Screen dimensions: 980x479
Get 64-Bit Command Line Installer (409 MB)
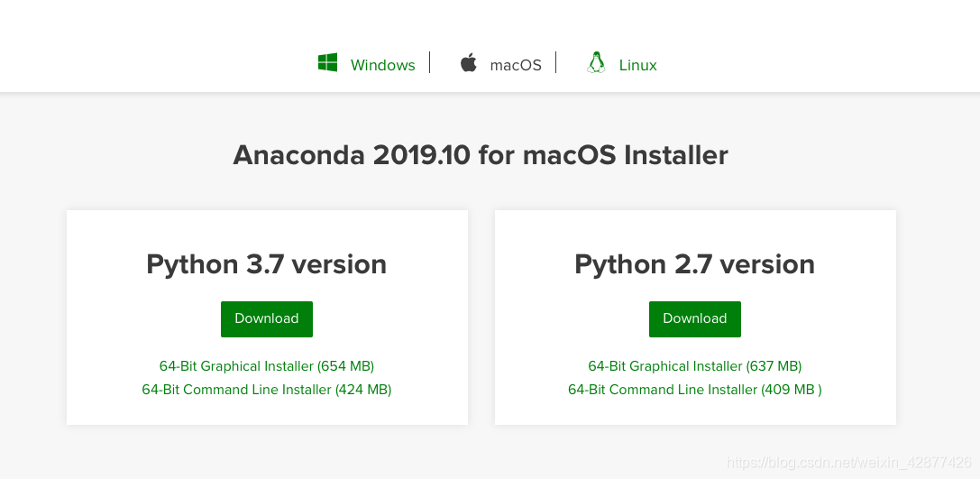694,390
